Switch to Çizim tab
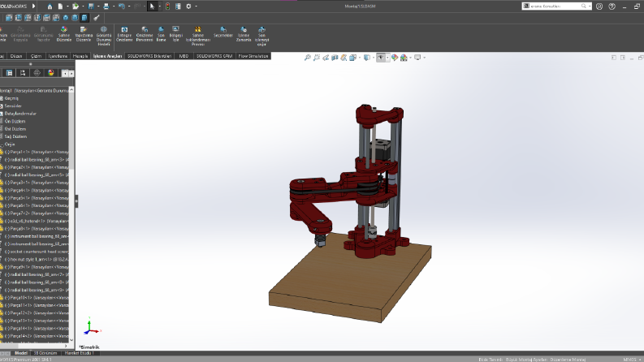The height and width of the screenshot is (362, 644). coord(36,56)
